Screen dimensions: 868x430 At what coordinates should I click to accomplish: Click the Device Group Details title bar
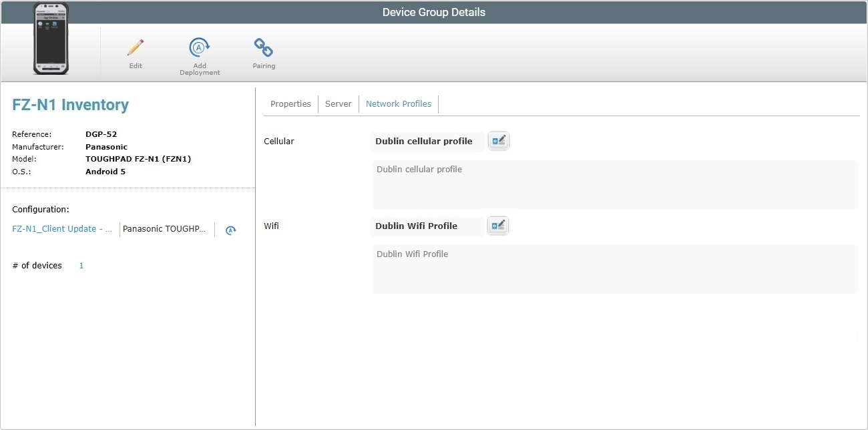coord(434,11)
